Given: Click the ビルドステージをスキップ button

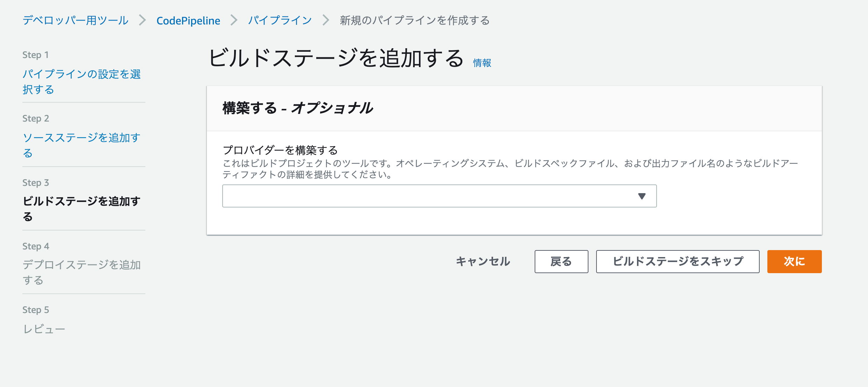Looking at the screenshot, I should pyautogui.click(x=677, y=261).
